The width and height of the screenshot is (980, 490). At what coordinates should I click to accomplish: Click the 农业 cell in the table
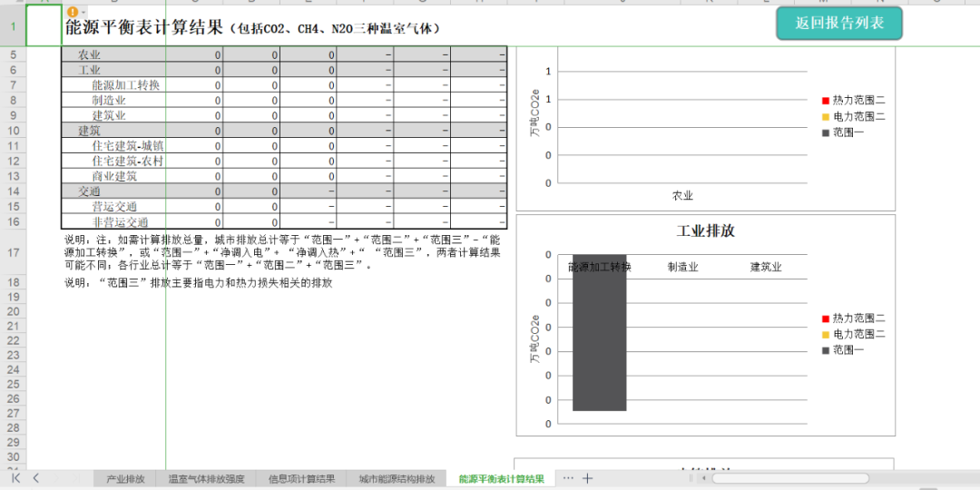coord(113,54)
